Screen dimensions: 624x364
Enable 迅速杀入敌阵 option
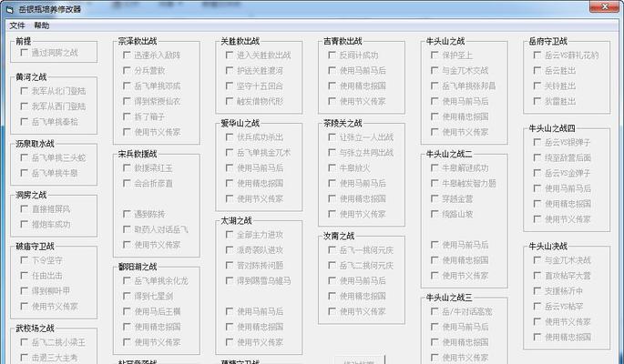[x=127, y=56]
